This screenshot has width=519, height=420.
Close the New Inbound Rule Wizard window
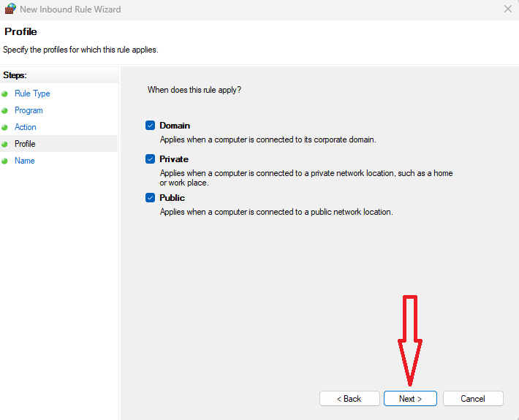[507, 9]
